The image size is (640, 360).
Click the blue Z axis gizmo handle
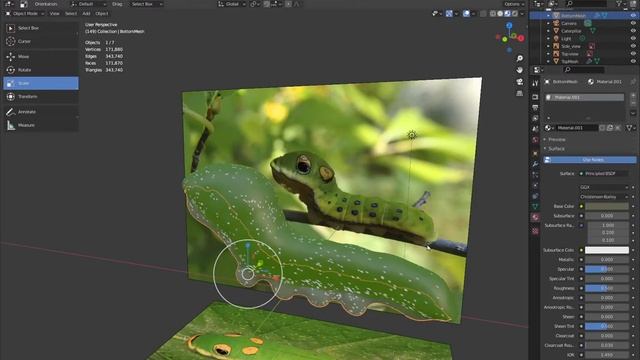click(509, 25)
